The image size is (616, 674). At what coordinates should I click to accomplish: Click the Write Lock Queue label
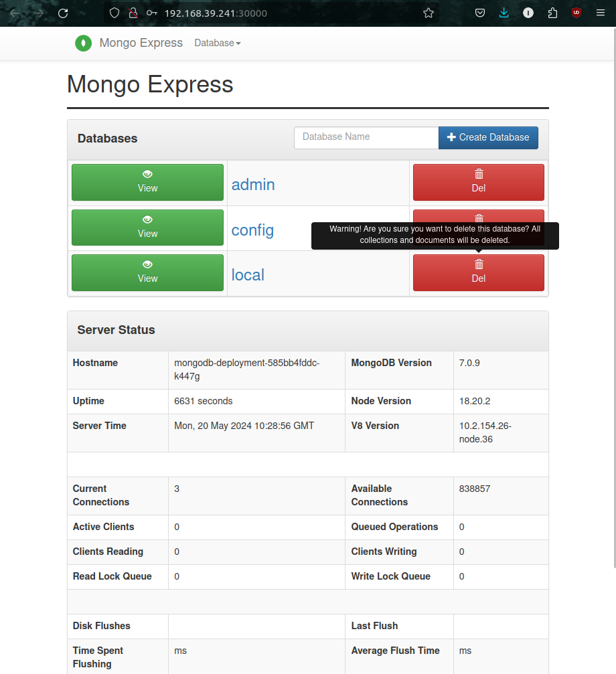pyautogui.click(x=391, y=576)
